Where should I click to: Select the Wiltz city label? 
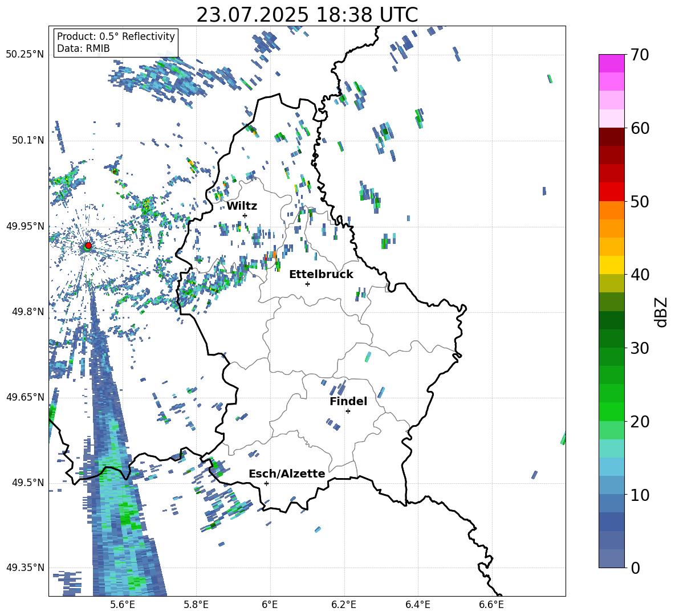(x=242, y=206)
